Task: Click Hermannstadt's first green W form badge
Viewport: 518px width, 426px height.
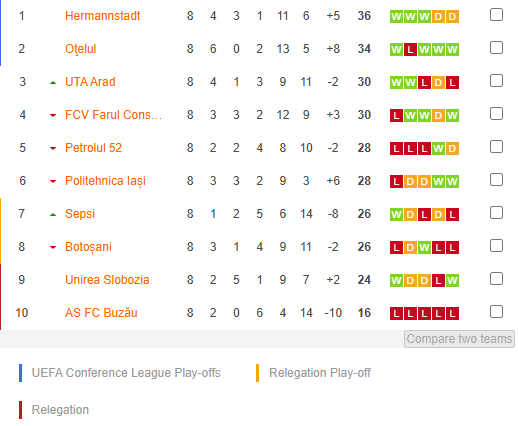Action: click(396, 16)
